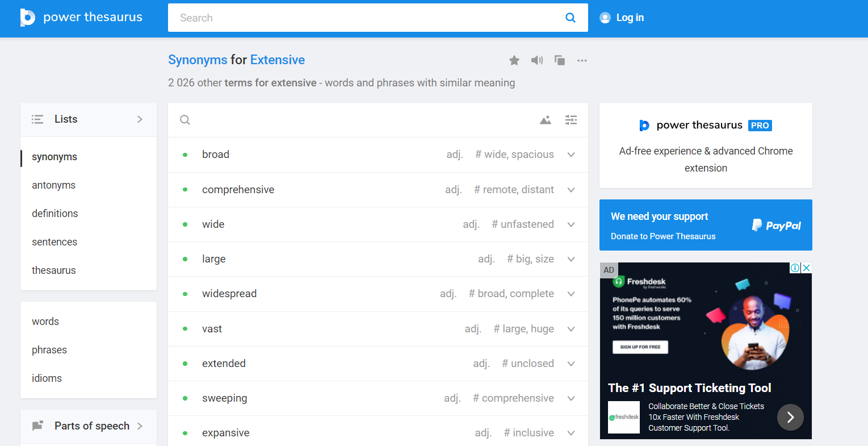Open the definitions list item

54,214
